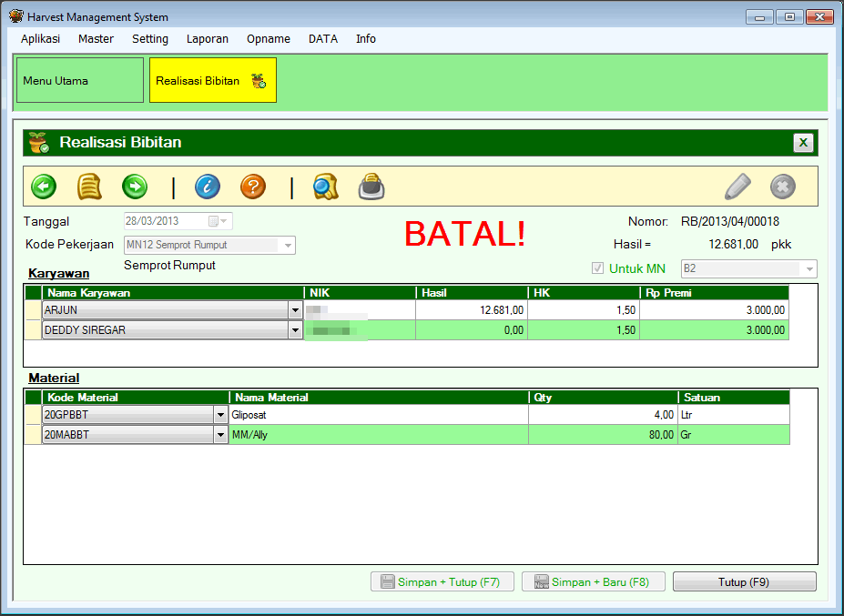Expand the Kode Pekerjaan dropdown
Image resolution: width=844 pixels, height=616 pixels.
pyautogui.click(x=288, y=245)
